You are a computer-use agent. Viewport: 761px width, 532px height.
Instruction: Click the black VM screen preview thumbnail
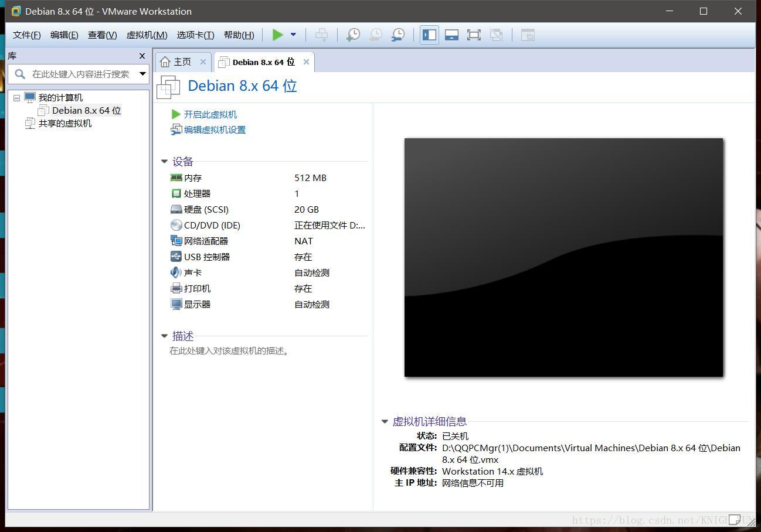point(563,257)
